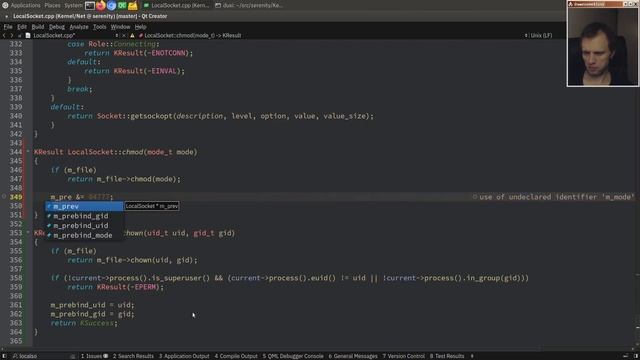This screenshot has width=640, height=360.
Task: Collapse the LocalSocket::chmod function fold marker
Action: click(28, 151)
